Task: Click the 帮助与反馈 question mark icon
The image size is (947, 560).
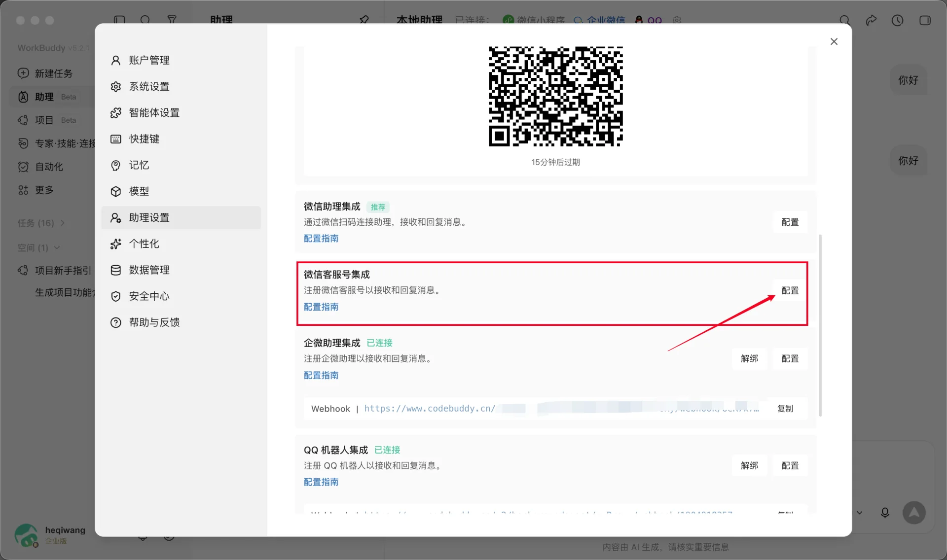Action: (x=115, y=322)
